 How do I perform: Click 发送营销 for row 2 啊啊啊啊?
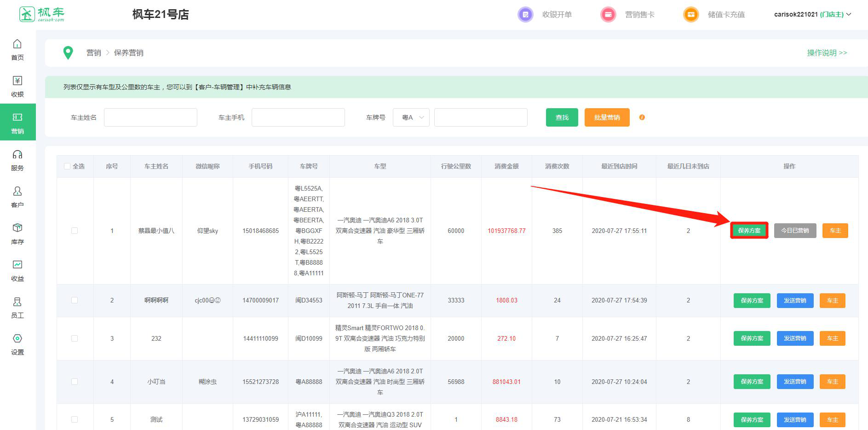(x=795, y=301)
